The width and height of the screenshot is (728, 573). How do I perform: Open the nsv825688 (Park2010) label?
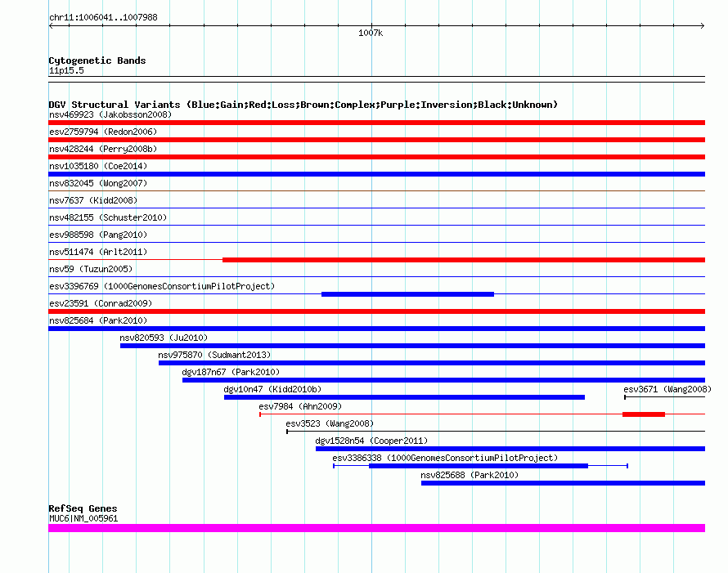[x=470, y=475]
